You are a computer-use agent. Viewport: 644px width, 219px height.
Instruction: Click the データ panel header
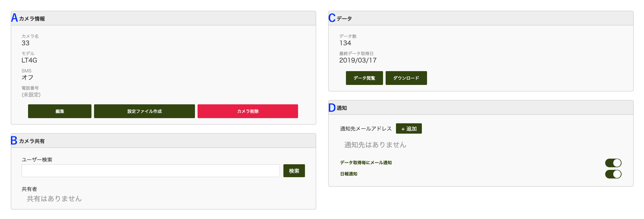(344, 19)
